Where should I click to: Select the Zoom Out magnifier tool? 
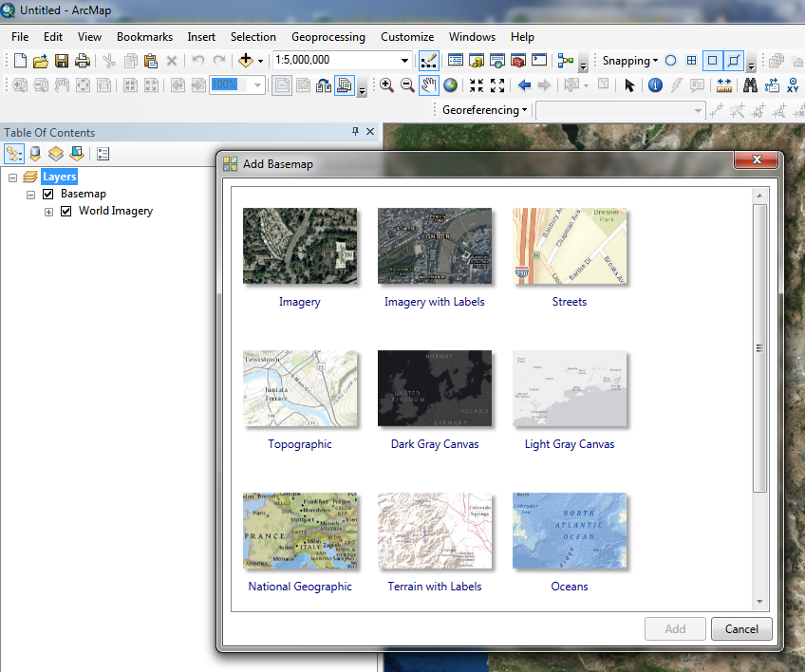point(407,85)
